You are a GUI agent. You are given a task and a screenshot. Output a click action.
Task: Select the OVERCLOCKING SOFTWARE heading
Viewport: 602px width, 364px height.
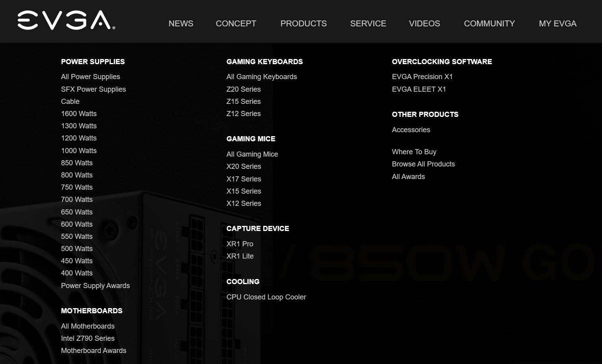click(442, 62)
